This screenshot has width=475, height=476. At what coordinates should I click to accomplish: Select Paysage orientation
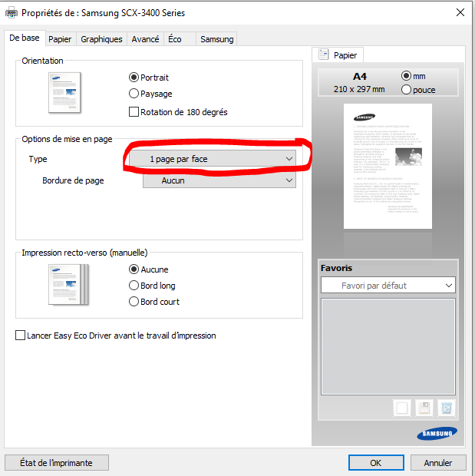click(134, 94)
